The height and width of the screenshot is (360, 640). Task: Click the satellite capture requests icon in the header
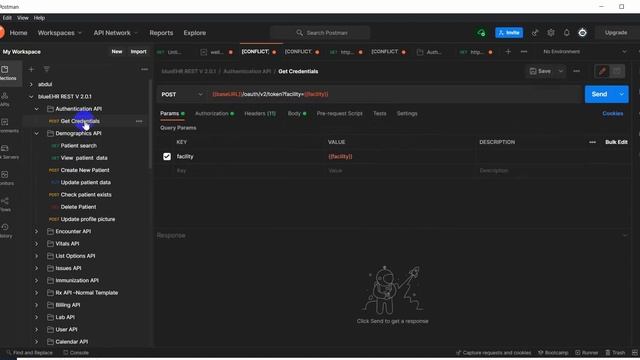point(535,33)
